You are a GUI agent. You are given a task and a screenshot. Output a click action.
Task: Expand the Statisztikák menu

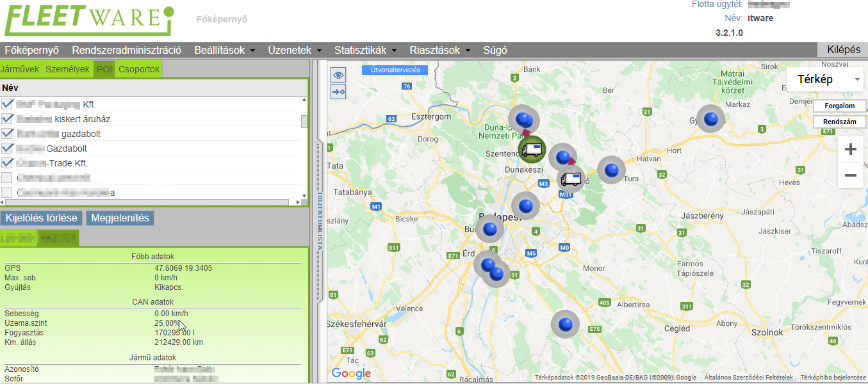pyautogui.click(x=365, y=50)
